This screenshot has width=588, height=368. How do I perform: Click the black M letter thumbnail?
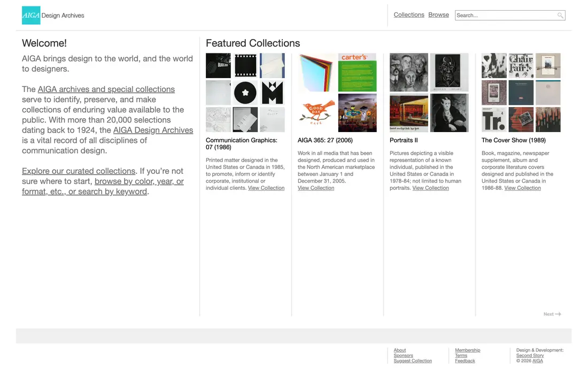[272, 93]
